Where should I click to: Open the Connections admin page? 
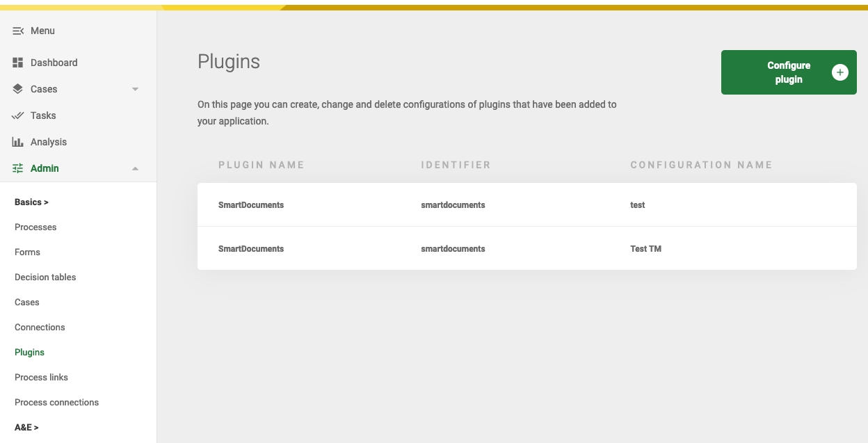point(40,328)
